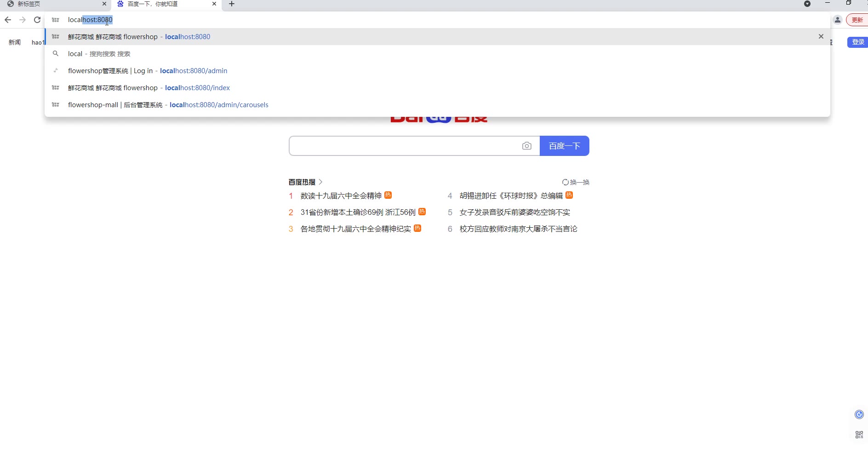Open the 百度热搜 hot search heading
The width and height of the screenshot is (868, 460).
click(x=306, y=182)
